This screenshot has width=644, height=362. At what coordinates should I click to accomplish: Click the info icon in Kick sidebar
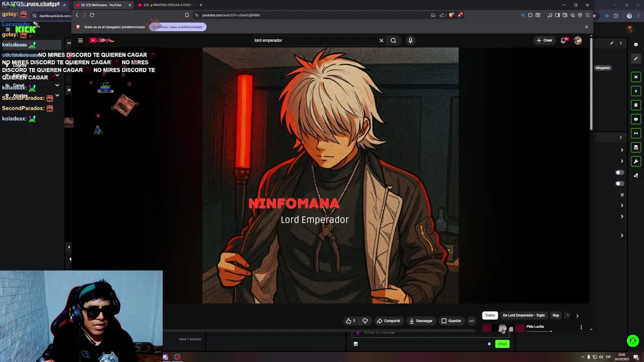[636, 45]
